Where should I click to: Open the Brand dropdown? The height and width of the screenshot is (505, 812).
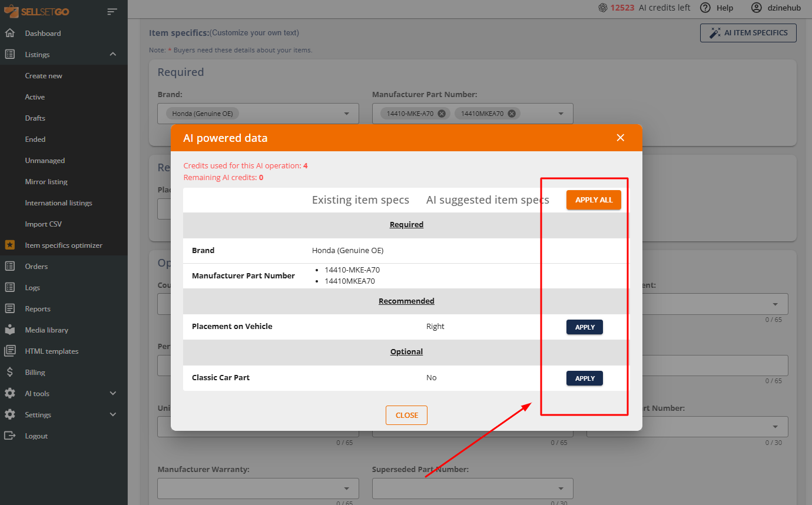(346, 114)
